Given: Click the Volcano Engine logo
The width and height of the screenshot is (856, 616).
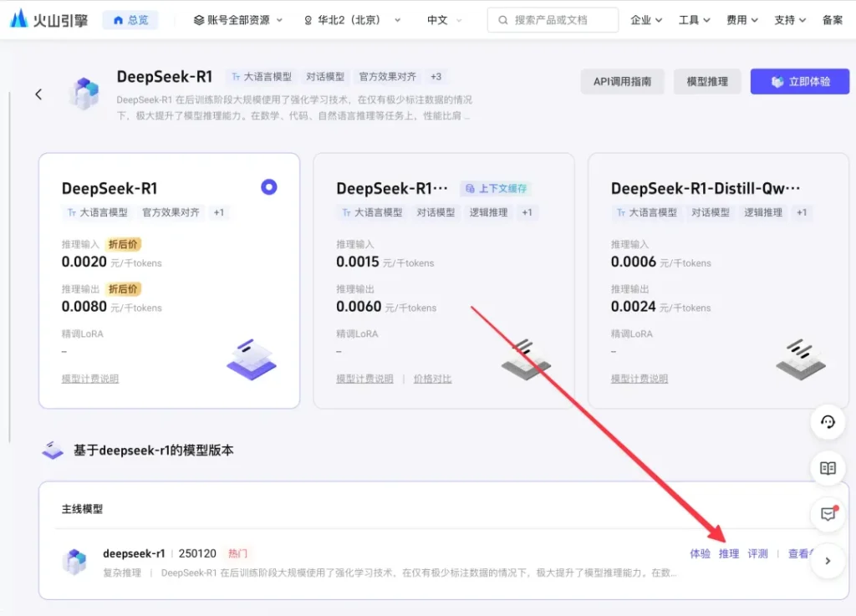Looking at the screenshot, I should pyautogui.click(x=50, y=19).
